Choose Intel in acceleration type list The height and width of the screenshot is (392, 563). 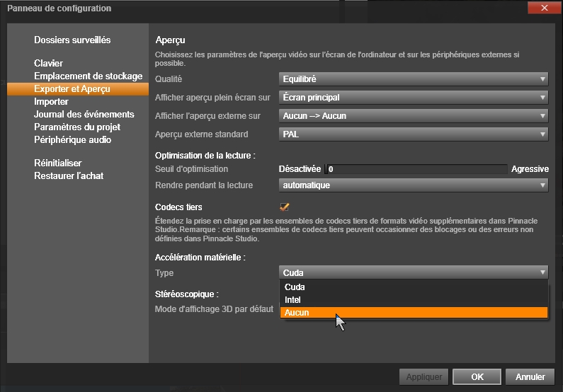(x=414, y=300)
